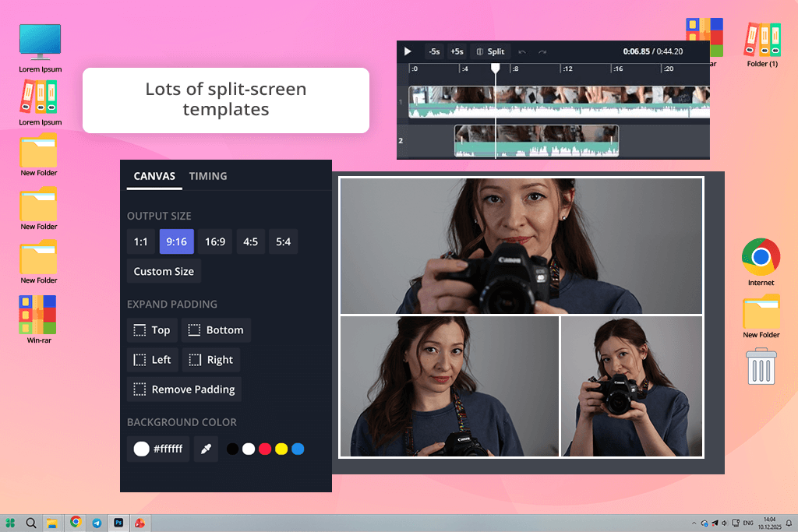Open volume control in system tray

[725, 523]
